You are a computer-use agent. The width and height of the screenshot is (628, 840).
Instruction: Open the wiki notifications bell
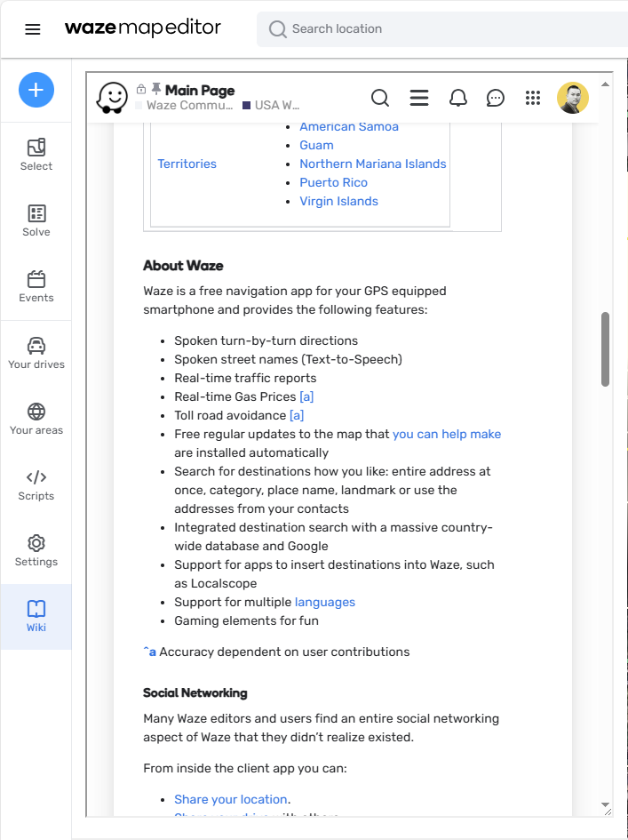(457, 98)
